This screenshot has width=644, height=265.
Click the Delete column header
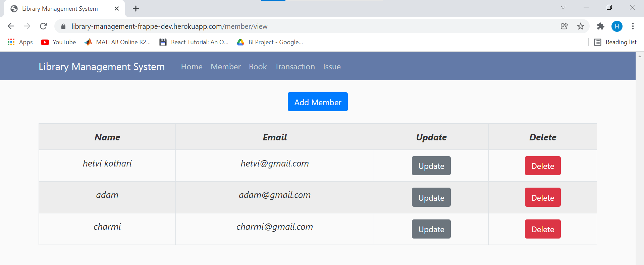543,137
